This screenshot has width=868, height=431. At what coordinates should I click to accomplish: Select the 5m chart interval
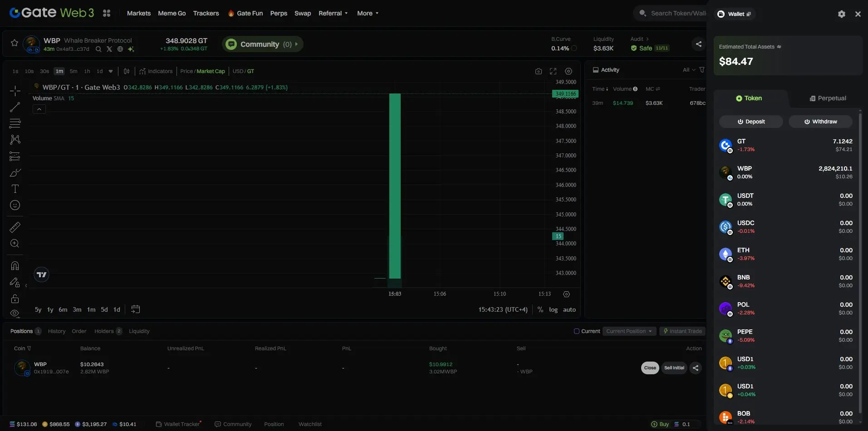[74, 71]
